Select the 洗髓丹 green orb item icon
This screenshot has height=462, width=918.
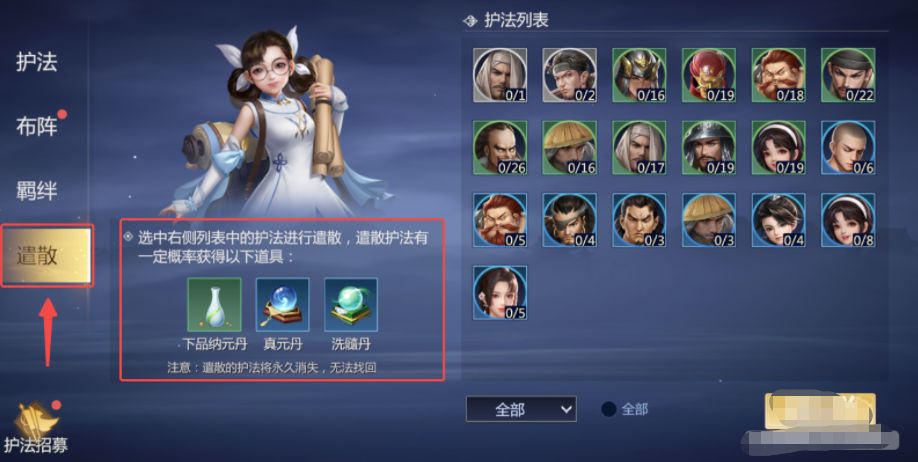point(351,305)
